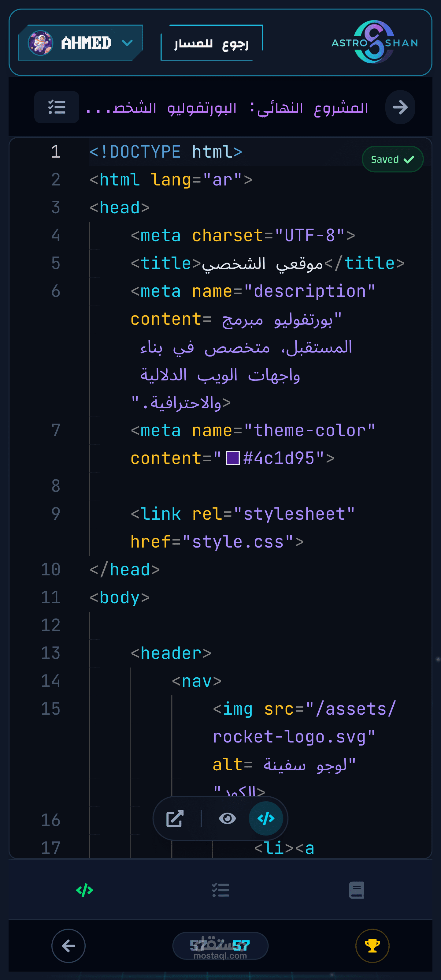The image size is (441, 980).
Task: Open the trophy achievements button
Action: point(372,946)
